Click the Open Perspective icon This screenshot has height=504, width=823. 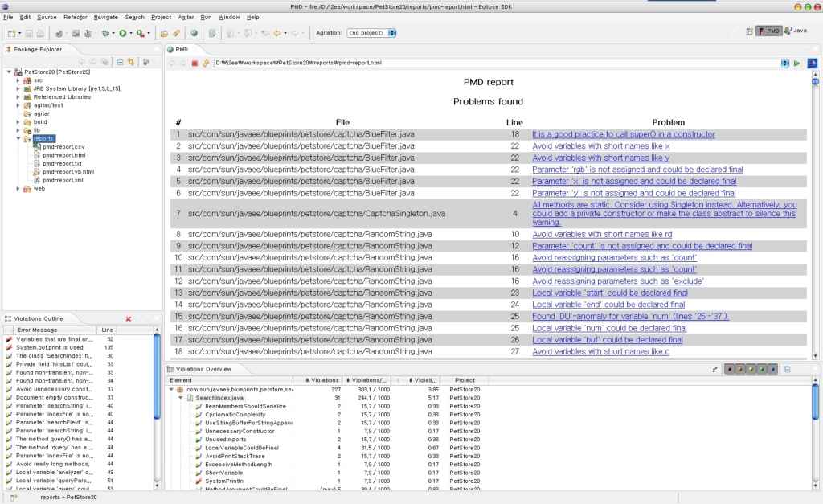point(750,31)
